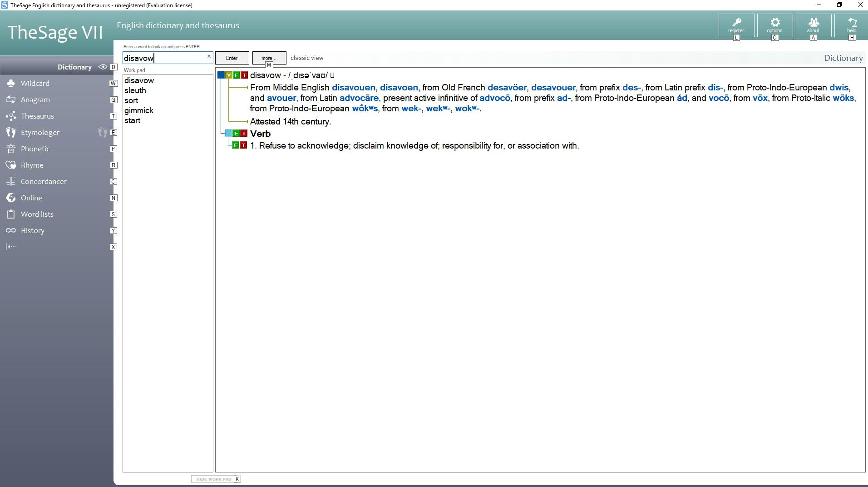Click the disavow headword line

(289, 75)
